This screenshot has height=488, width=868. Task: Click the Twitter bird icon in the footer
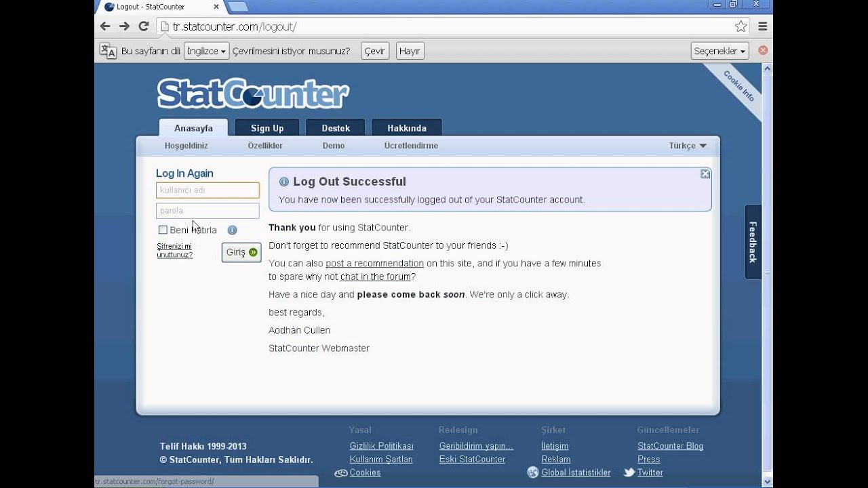click(x=629, y=472)
